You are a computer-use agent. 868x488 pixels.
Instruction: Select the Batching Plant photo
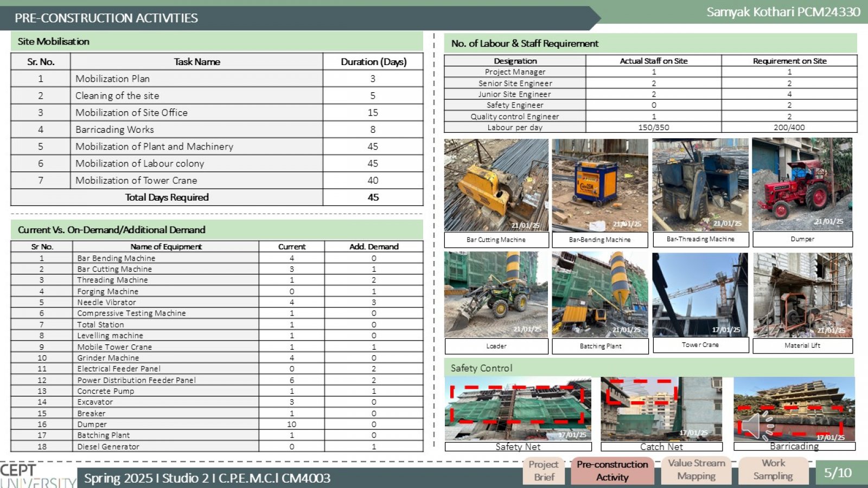pos(600,294)
